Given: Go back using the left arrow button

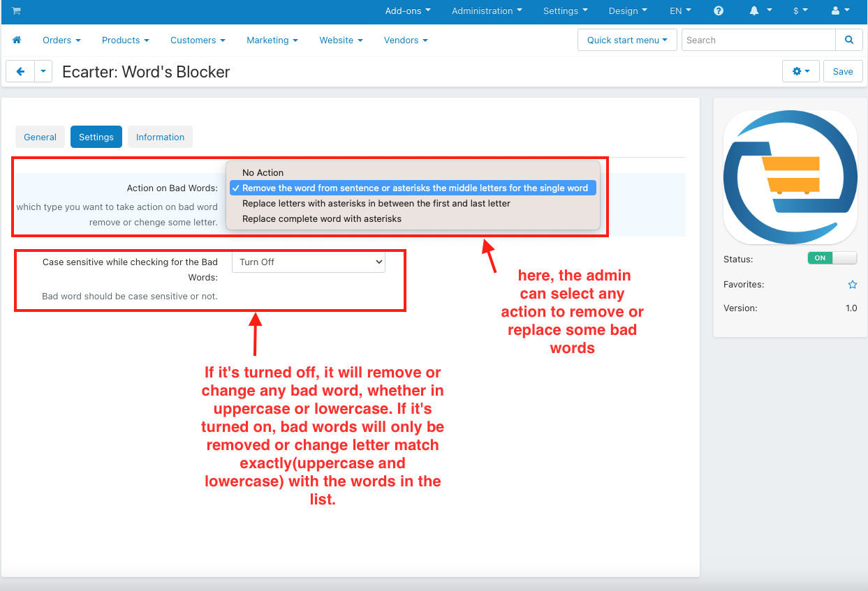Looking at the screenshot, I should coord(20,71).
